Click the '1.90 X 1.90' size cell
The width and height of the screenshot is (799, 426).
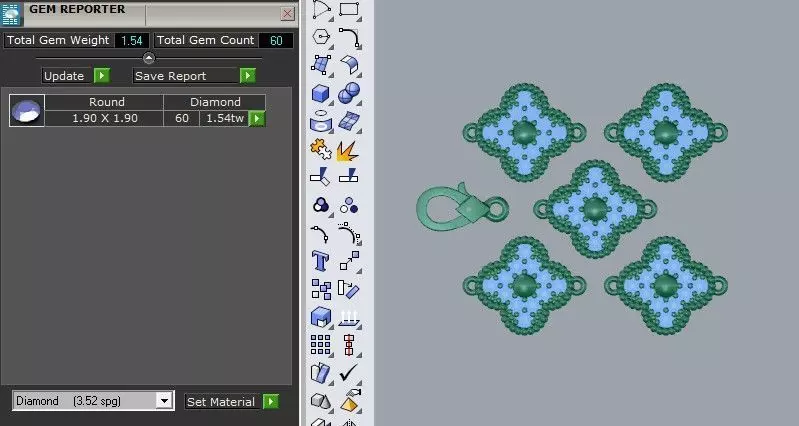pyautogui.click(x=104, y=118)
